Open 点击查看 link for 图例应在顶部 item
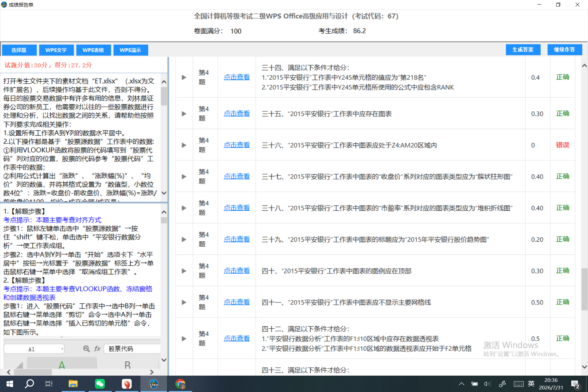This screenshot has width=588, height=392. click(237, 271)
